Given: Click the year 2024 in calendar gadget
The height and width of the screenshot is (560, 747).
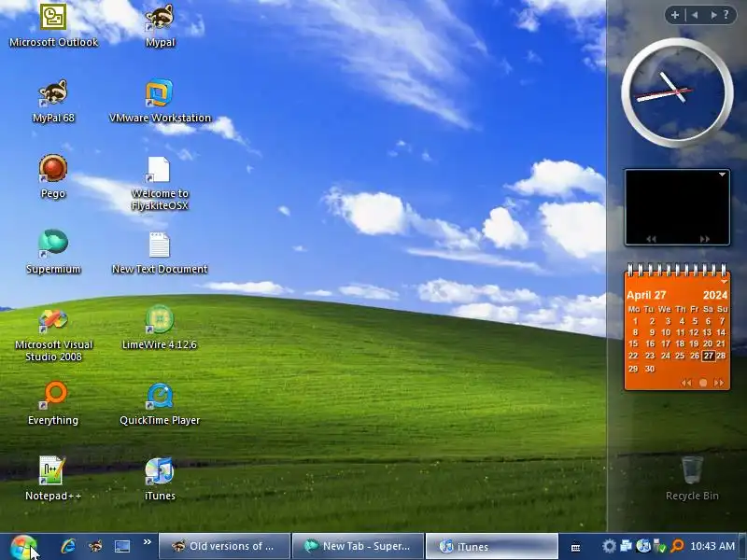Looking at the screenshot, I should tap(715, 295).
